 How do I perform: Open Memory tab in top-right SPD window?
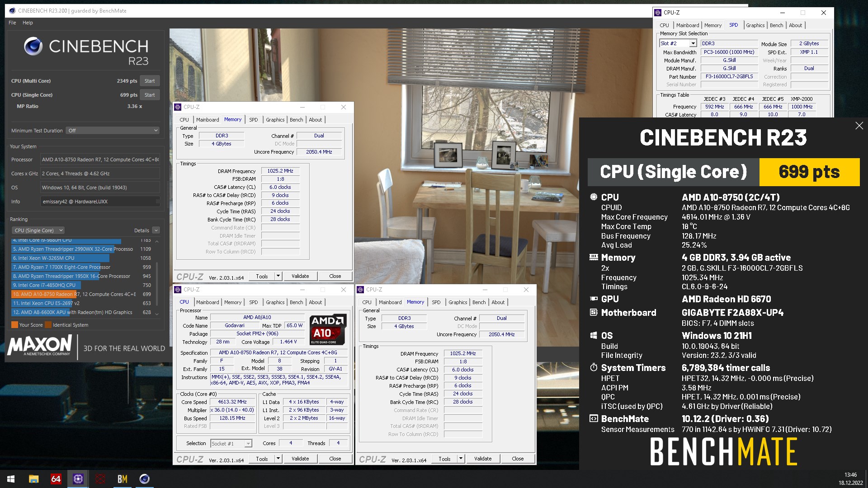(713, 25)
